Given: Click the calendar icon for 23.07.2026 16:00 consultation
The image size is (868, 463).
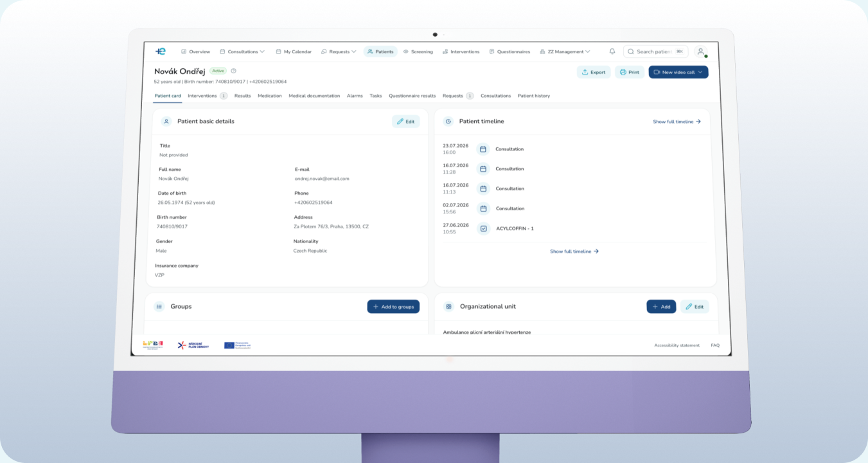Looking at the screenshot, I should coord(483,149).
